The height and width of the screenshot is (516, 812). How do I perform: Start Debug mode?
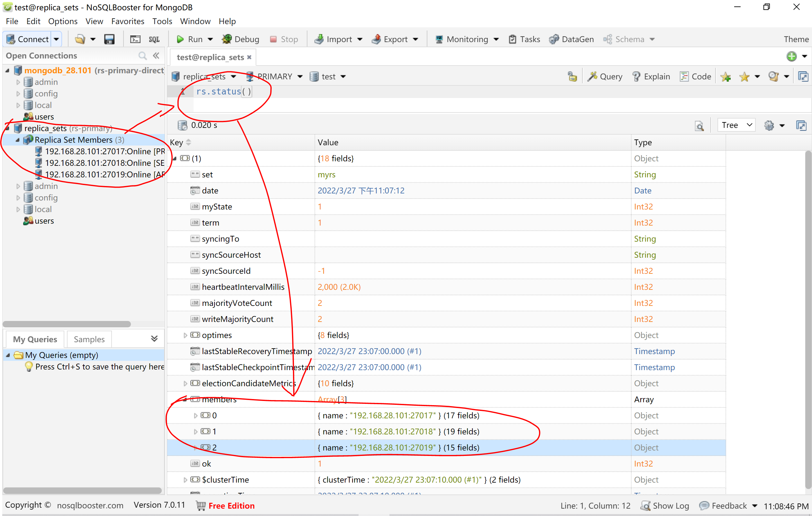click(x=241, y=39)
